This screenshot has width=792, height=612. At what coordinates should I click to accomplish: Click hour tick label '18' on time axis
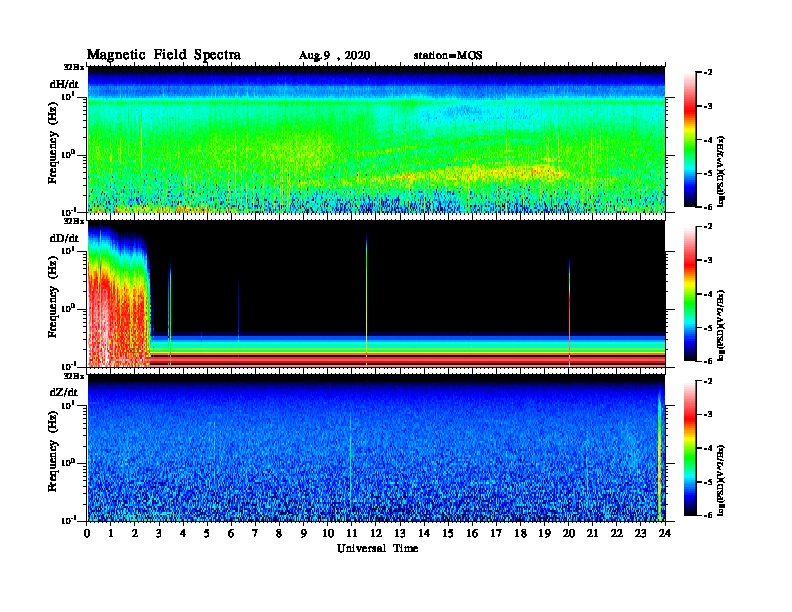[520, 533]
